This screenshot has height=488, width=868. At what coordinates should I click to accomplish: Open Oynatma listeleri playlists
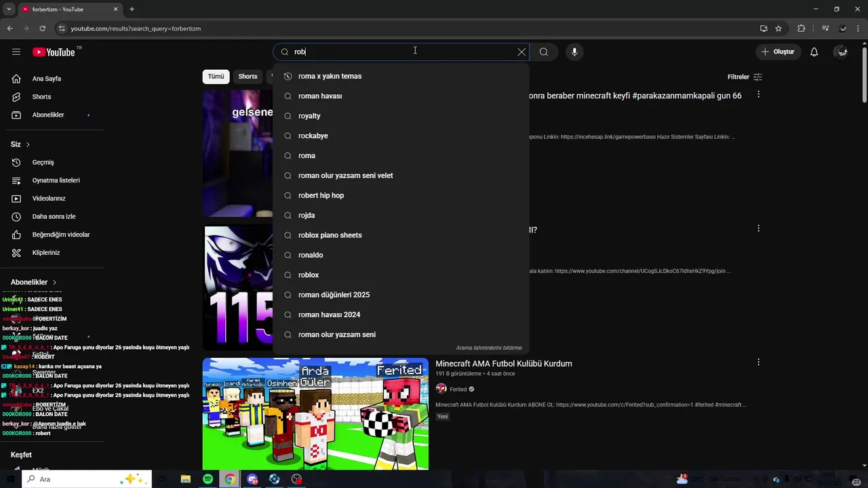coord(52,180)
